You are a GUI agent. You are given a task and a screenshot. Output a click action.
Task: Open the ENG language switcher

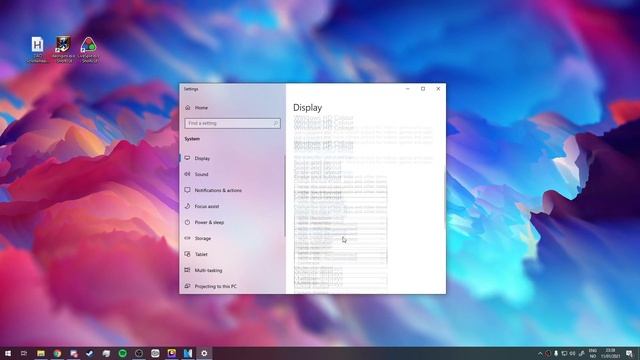coord(593,353)
